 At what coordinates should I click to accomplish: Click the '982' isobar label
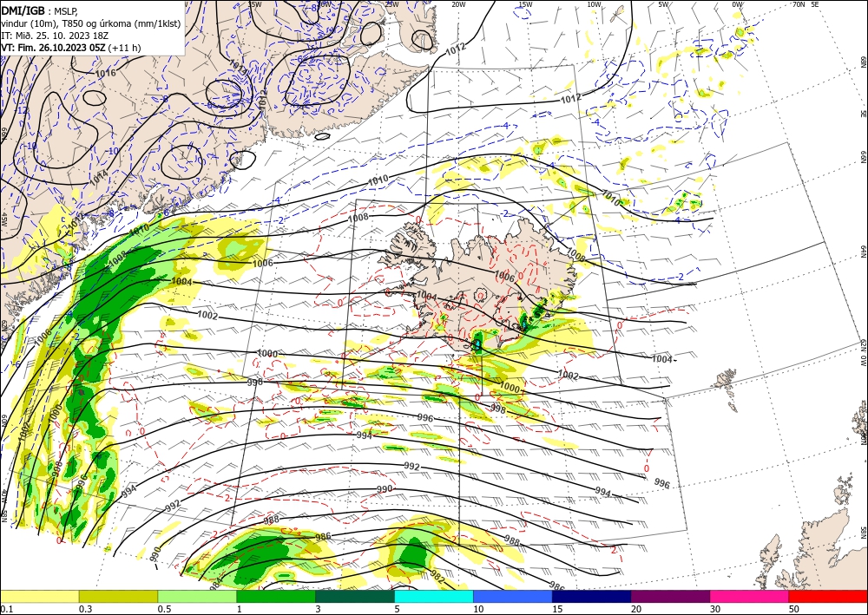coord(437,578)
